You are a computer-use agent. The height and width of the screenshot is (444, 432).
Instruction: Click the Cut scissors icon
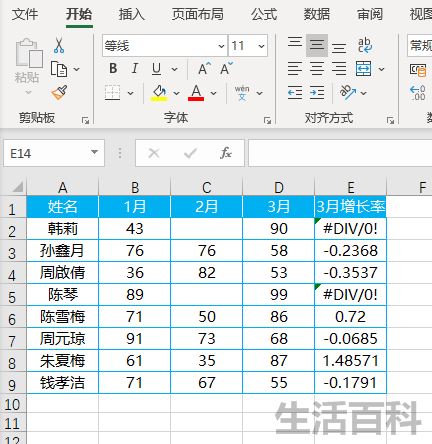(59, 46)
